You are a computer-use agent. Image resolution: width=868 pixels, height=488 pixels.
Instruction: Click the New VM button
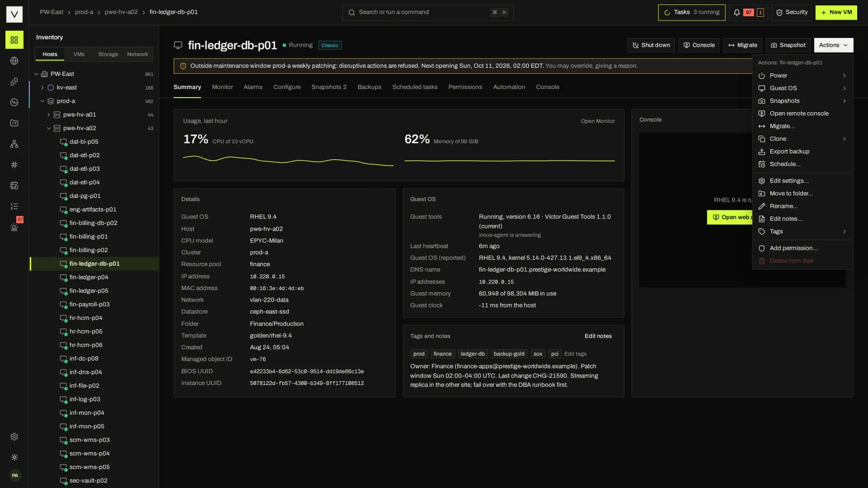(836, 12)
